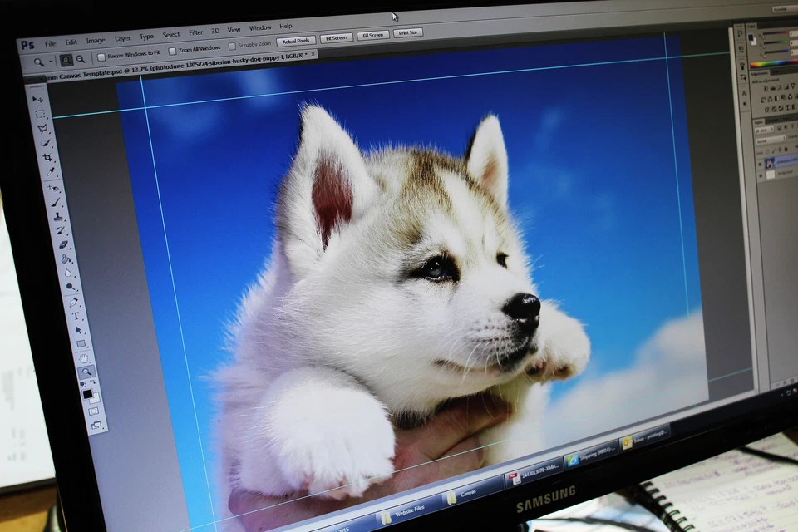This screenshot has height=532, width=798.
Task: Click the Print Size button
Action: [407, 32]
